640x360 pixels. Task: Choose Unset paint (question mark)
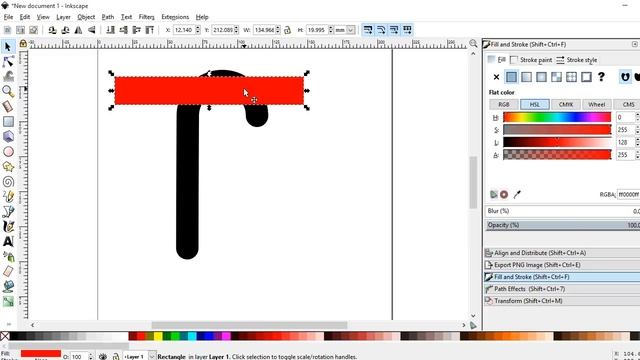(x=601, y=77)
